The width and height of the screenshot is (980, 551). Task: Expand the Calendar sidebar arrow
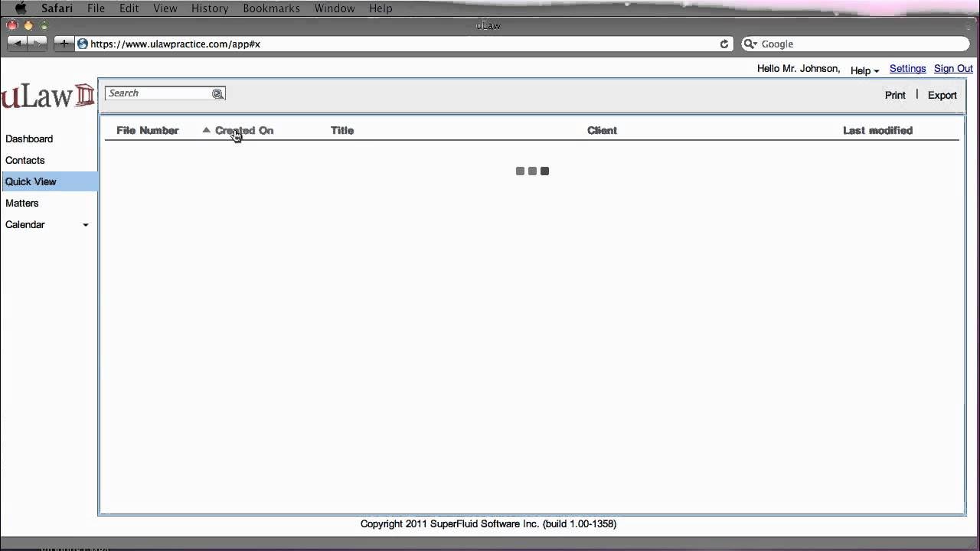click(86, 225)
